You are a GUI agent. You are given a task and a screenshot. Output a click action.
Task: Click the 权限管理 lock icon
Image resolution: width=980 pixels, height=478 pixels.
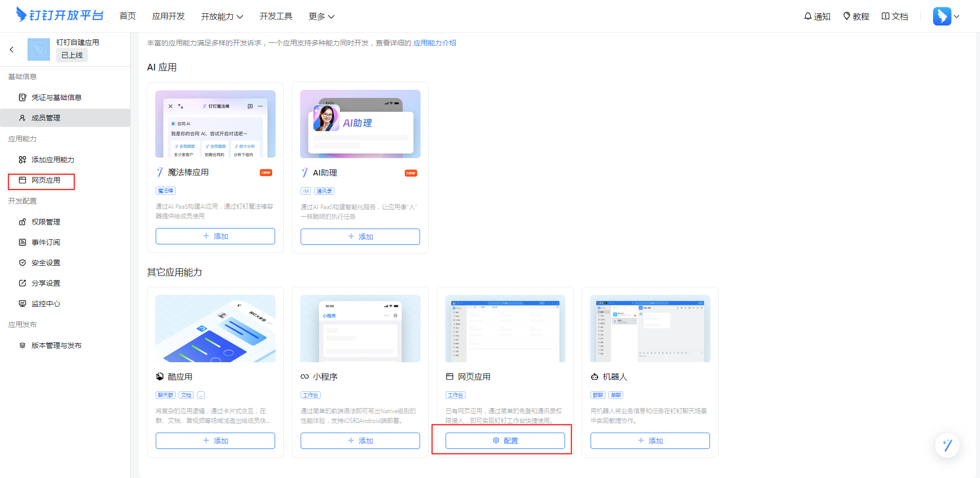point(22,222)
